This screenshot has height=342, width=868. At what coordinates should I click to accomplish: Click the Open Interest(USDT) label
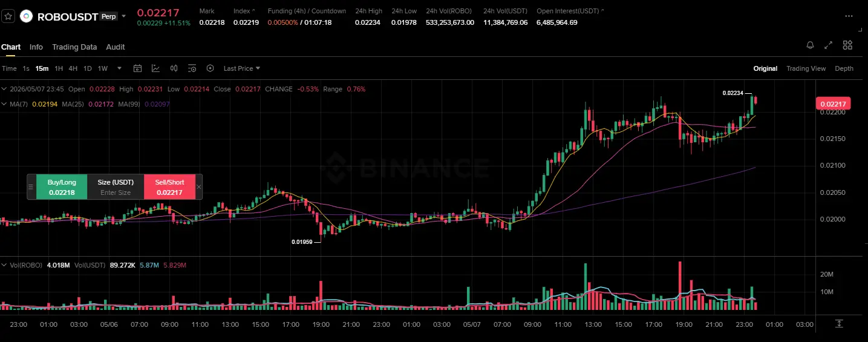(567, 11)
